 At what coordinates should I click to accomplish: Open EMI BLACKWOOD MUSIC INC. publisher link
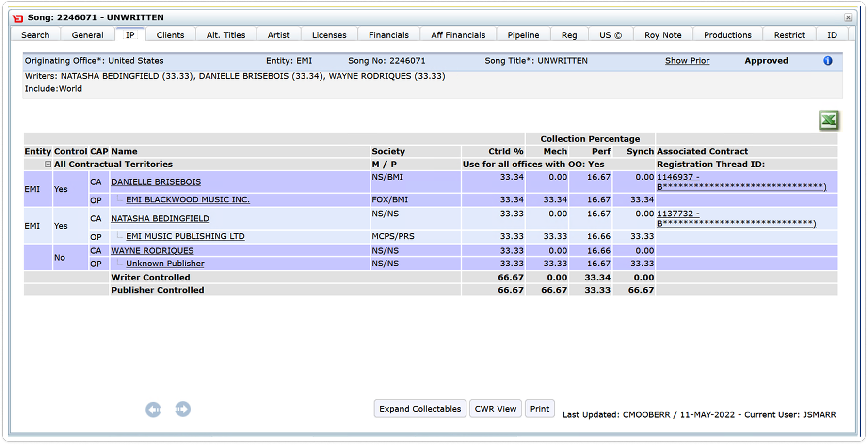[x=188, y=199]
